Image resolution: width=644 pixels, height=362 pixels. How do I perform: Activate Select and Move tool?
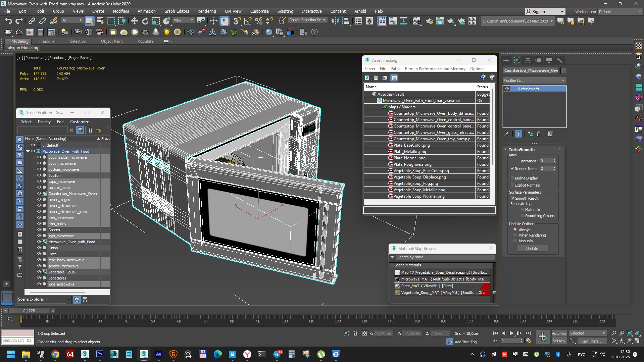[134, 21]
